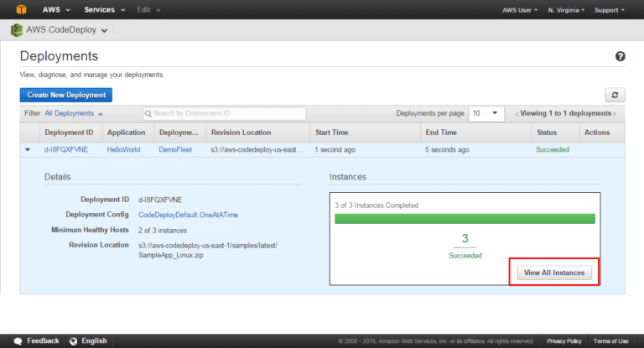Open the help question mark icon
This screenshot has height=348, width=644.
click(x=620, y=56)
